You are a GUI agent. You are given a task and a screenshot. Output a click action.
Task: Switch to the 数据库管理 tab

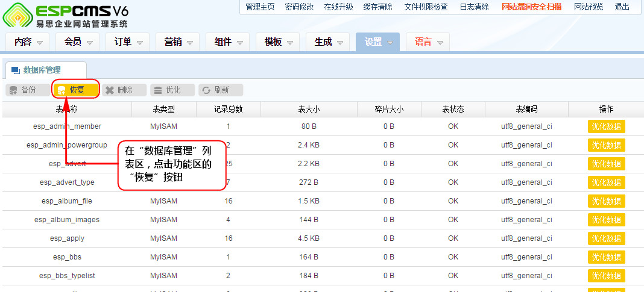coord(46,70)
